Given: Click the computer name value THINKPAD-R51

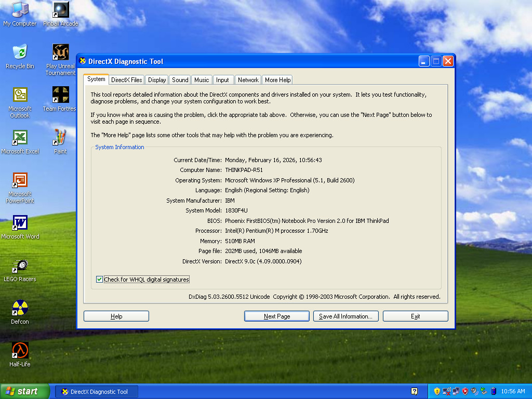Looking at the screenshot, I should click(244, 170).
